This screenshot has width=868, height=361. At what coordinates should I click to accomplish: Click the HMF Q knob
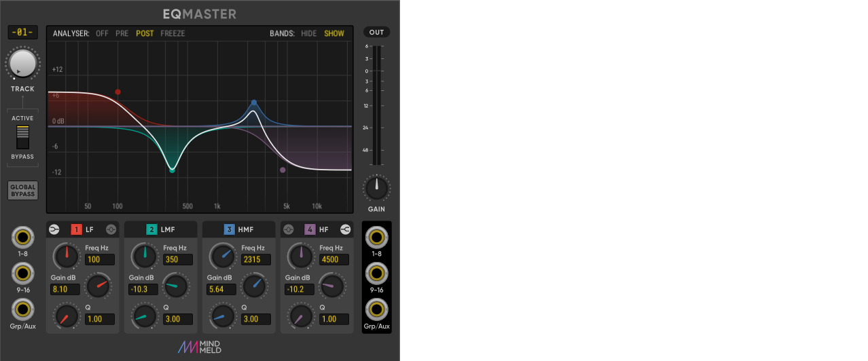coord(222,316)
